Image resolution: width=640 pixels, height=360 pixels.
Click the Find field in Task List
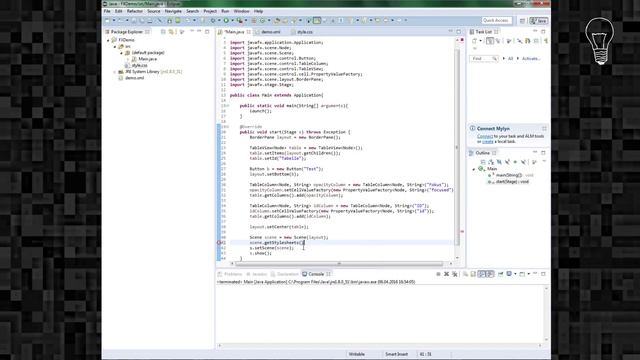(484, 59)
